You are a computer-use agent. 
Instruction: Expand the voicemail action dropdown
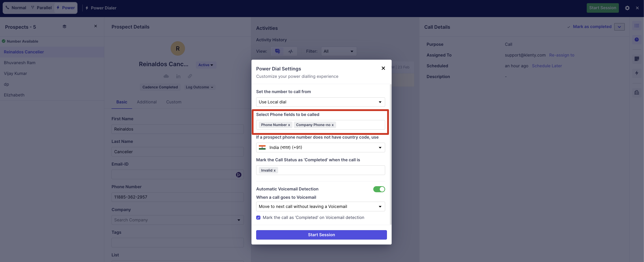coord(320,207)
